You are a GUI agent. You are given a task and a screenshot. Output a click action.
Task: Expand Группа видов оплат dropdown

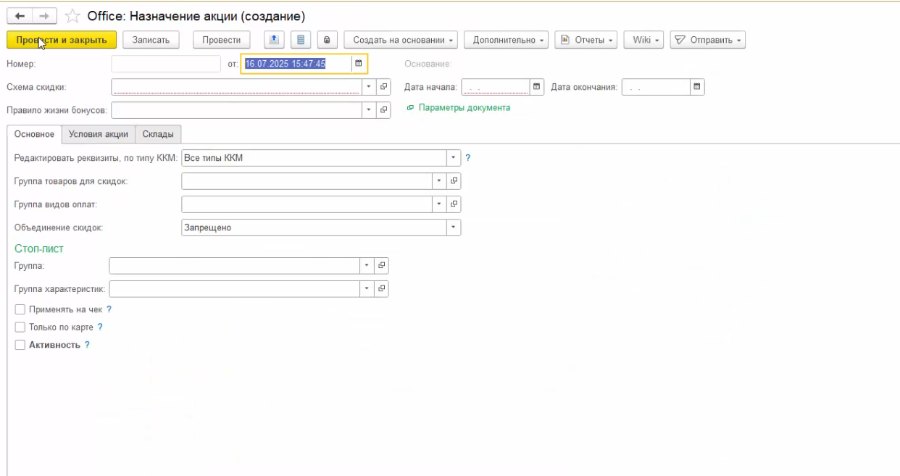click(x=439, y=204)
